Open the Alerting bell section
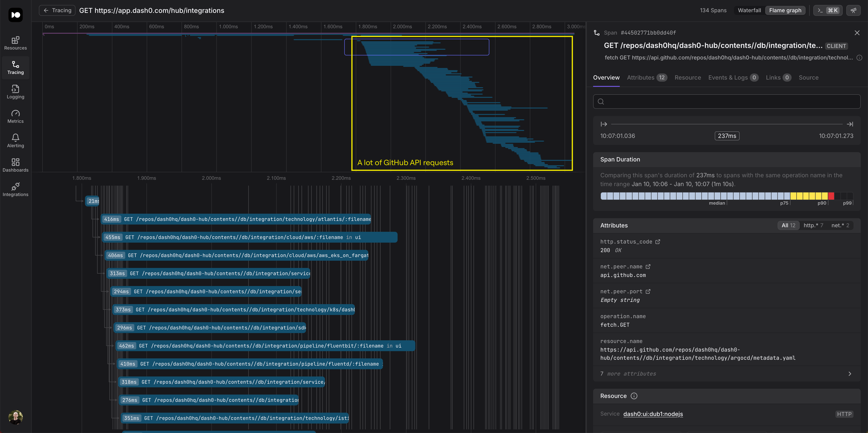 (16, 141)
